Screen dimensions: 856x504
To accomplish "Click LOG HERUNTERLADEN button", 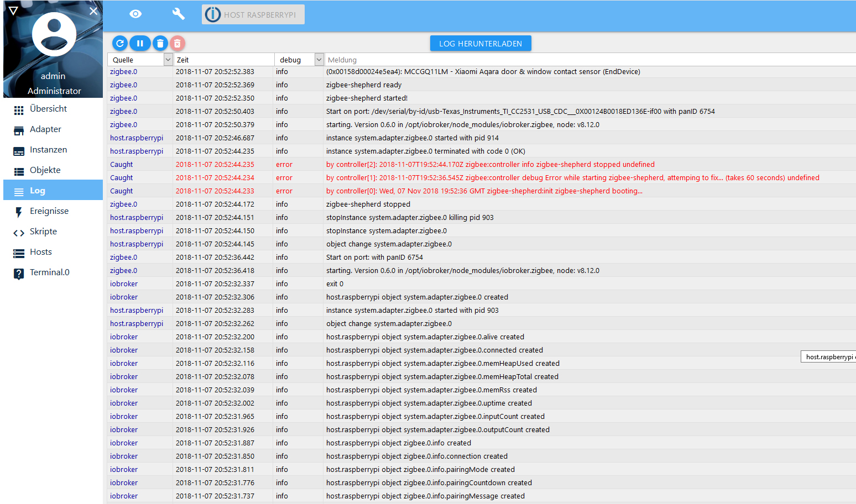I will tap(481, 44).
